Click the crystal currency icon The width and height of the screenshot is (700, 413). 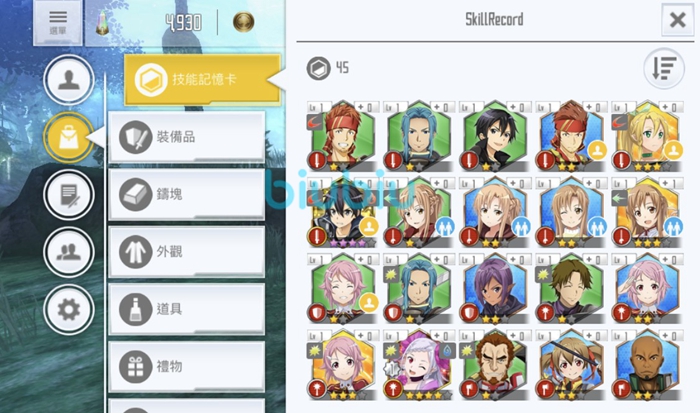click(x=102, y=23)
